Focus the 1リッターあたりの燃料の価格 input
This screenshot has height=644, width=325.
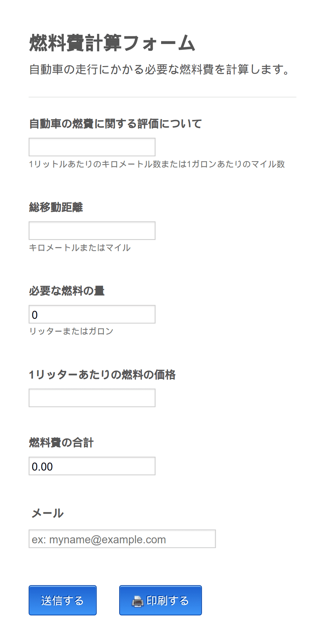point(92,398)
